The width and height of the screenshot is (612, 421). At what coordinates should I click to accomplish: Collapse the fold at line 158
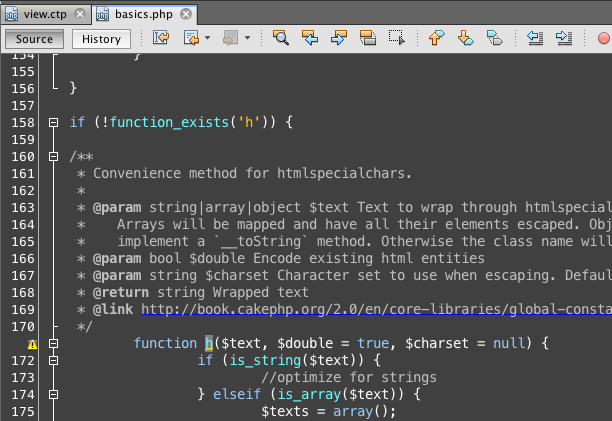click(x=53, y=123)
